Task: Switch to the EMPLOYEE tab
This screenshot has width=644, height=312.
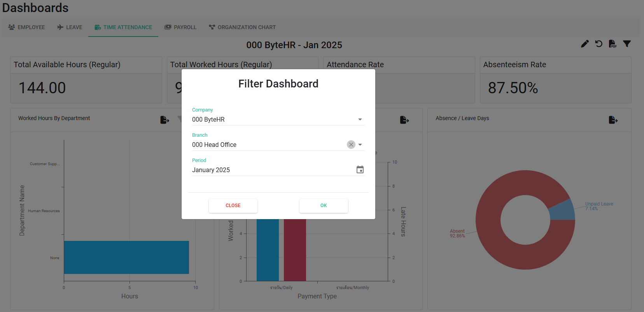Action: pos(26,27)
